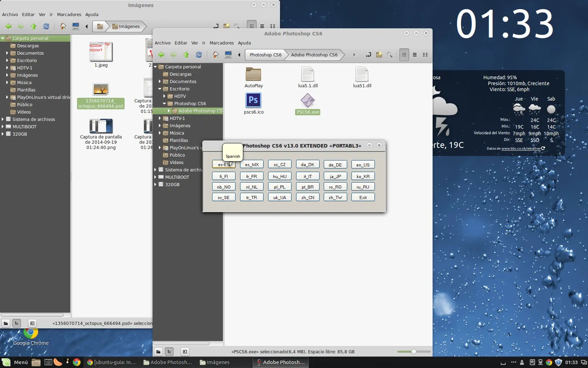
Task: Go up one folder in Imágenes window
Action: [x=34, y=26]
